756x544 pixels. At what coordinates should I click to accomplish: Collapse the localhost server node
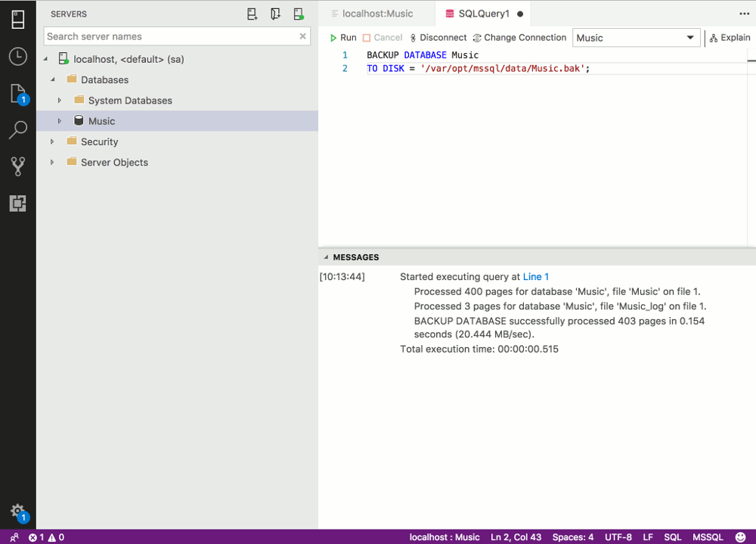(x=46, y=59)
